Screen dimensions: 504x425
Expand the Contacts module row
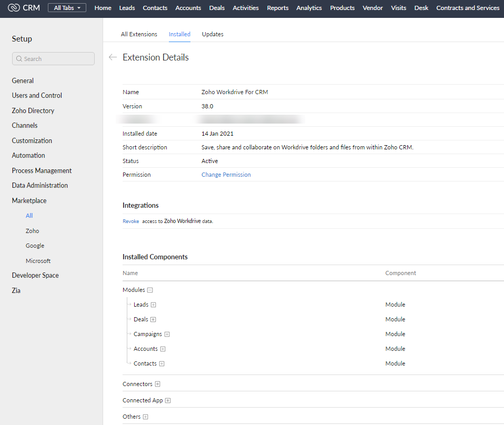162,364
